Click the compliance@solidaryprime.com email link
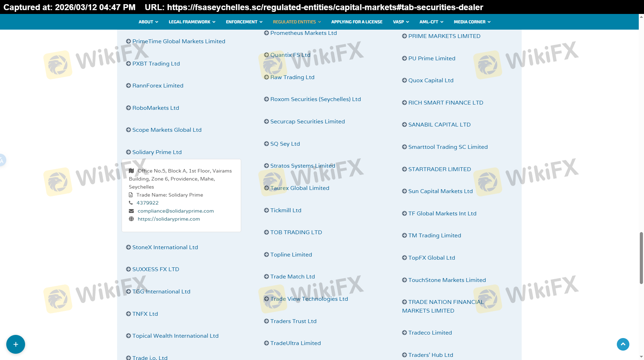 (x=176, y=211)
